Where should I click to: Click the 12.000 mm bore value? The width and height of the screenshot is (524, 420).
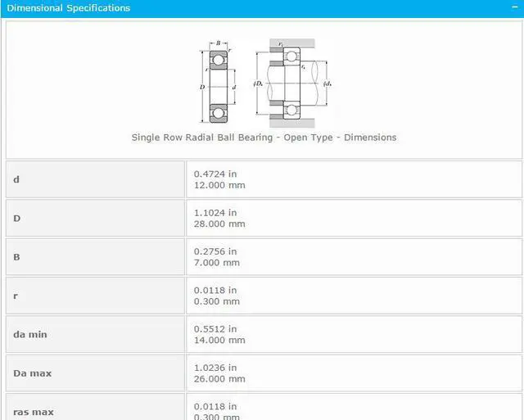pos(219,185)
